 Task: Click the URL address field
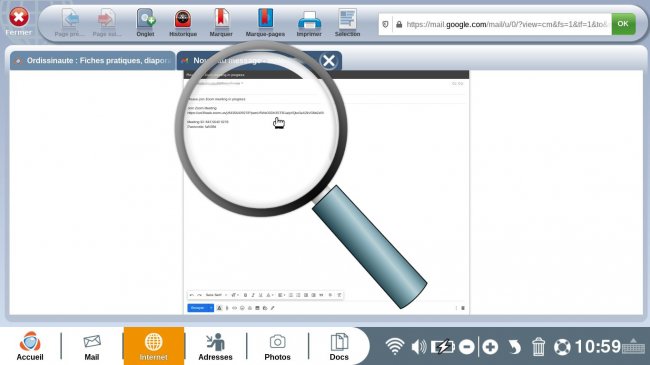coord(502,24)
